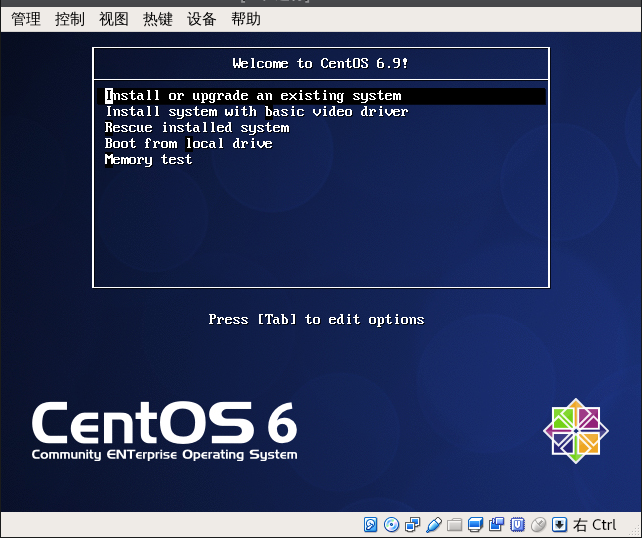The width and height of the screenshot is (642, 538).
Task: Click the keyboard capture arrow icon
Action: point(559,524)
